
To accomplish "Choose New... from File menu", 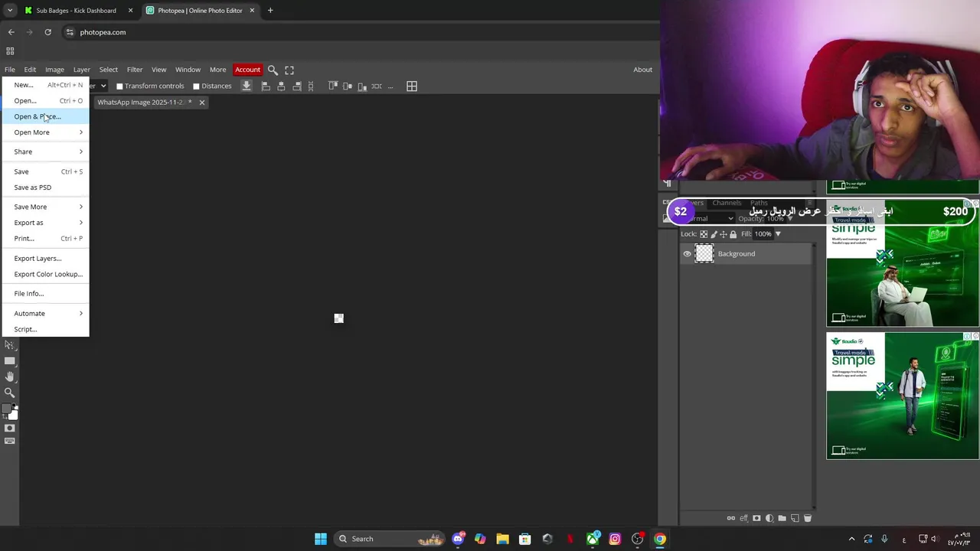I will (46, 85).
